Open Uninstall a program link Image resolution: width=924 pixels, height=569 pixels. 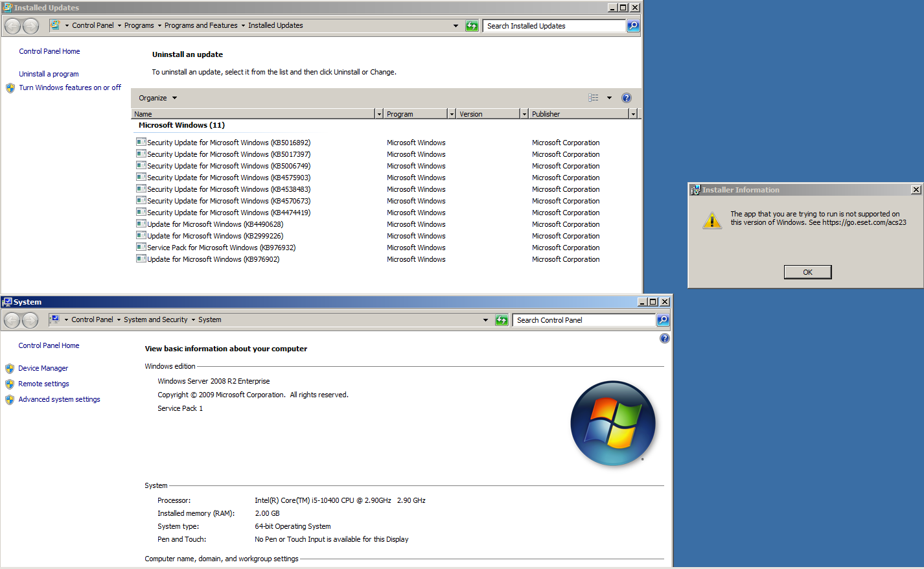pos(49,75)
